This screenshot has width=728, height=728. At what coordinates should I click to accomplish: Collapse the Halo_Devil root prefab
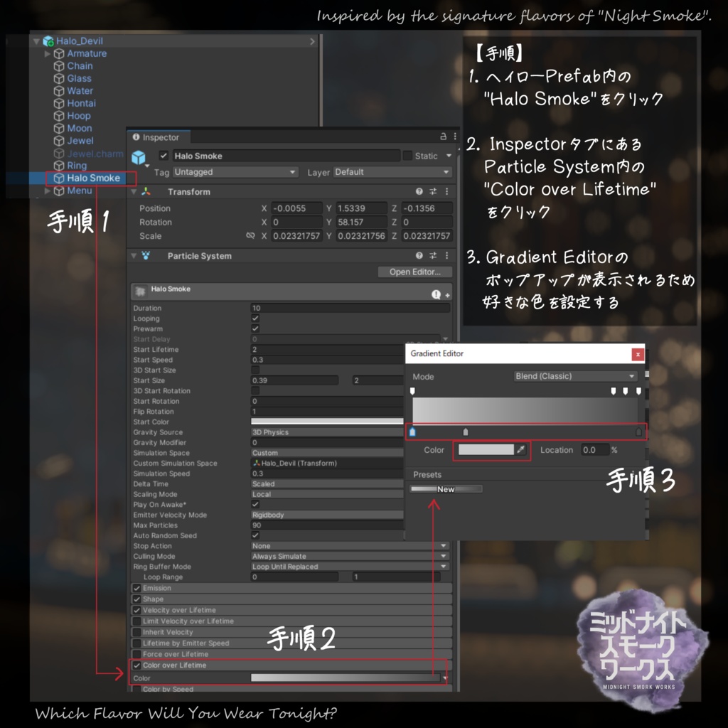(36, 41)
